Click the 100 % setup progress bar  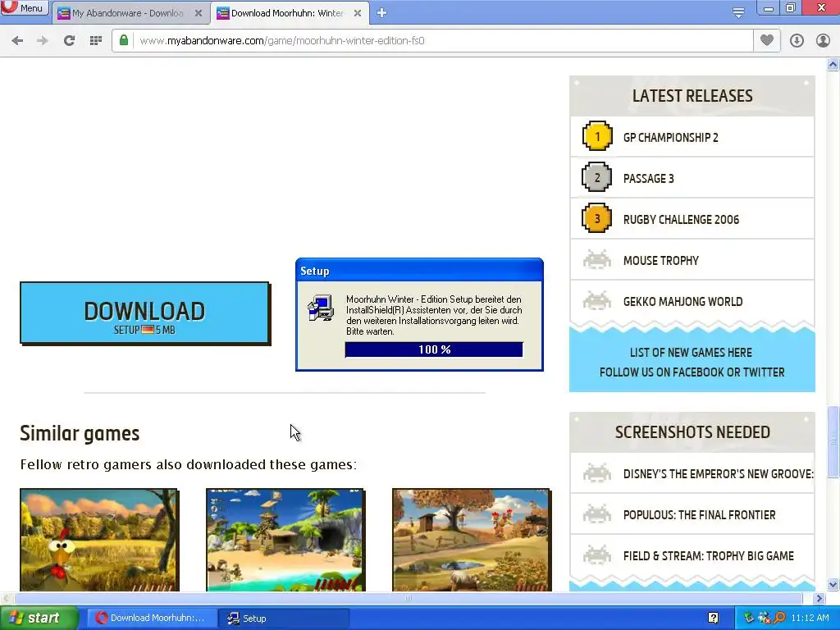coord(434,349)
